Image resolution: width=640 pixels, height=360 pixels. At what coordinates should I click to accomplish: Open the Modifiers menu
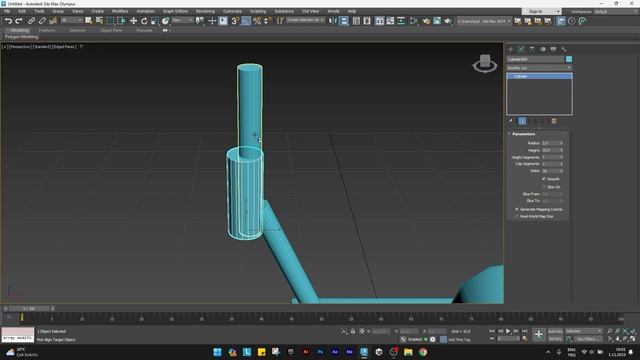[120, 11]
